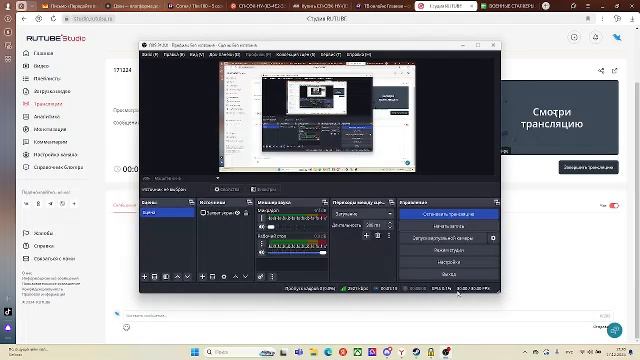The width and height of the screenshot is (640, 360).
Task: Pop out the Controls dock icon
Action: pyautogui.click(x=496, y=202)
